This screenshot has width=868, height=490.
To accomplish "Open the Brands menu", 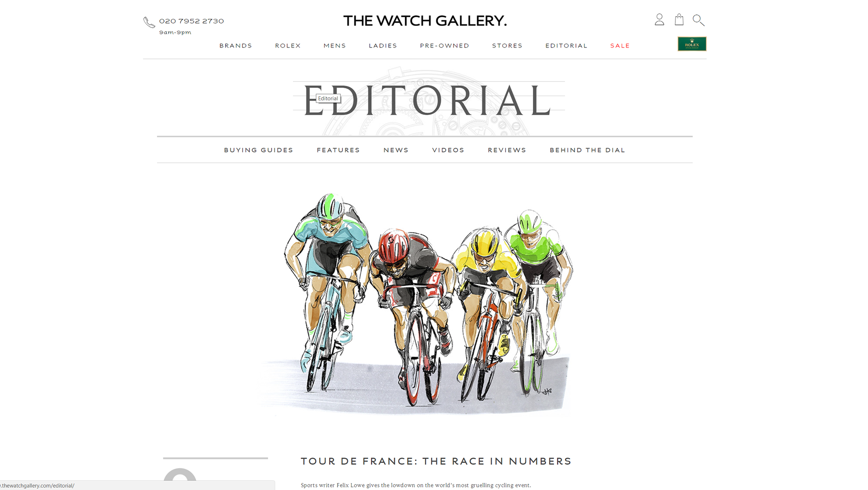I will click(236, 46).
